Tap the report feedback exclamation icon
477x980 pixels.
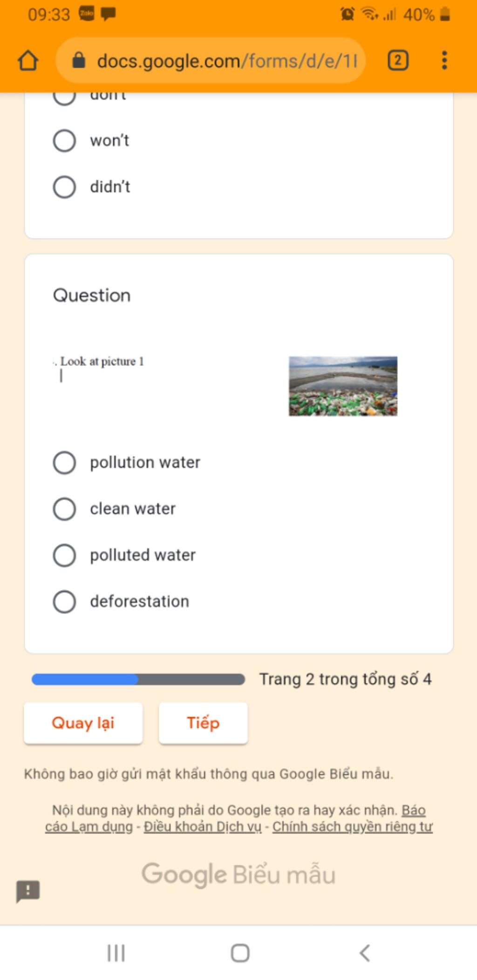(x=28, y=891)
